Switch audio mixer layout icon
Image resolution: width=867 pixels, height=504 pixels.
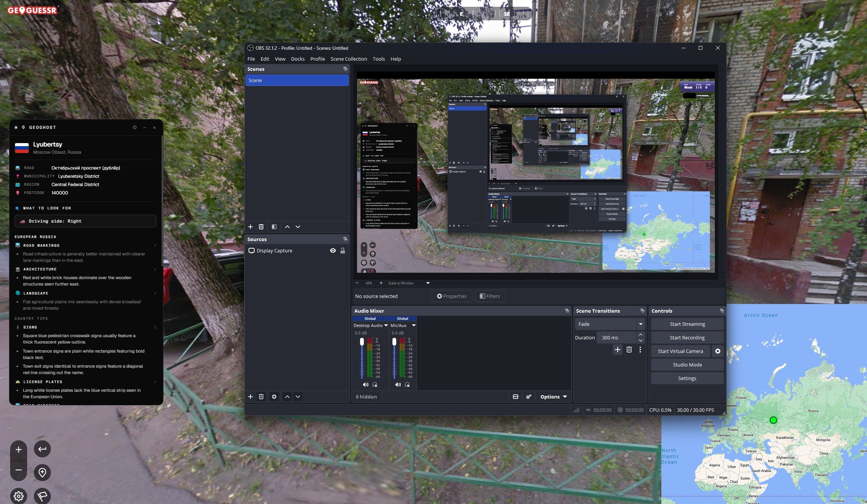(x=516, y=397)
